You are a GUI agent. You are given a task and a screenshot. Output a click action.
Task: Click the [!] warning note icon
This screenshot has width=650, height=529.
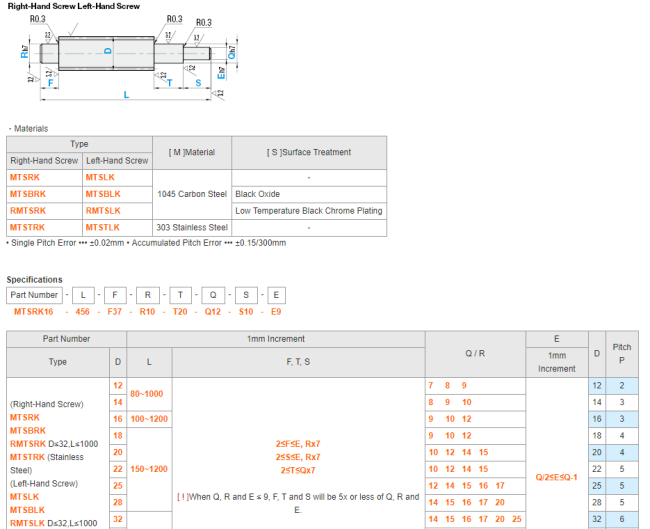(181, 496)
